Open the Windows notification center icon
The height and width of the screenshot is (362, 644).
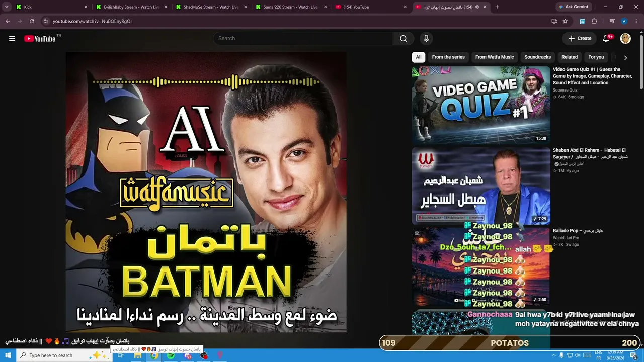633,355
